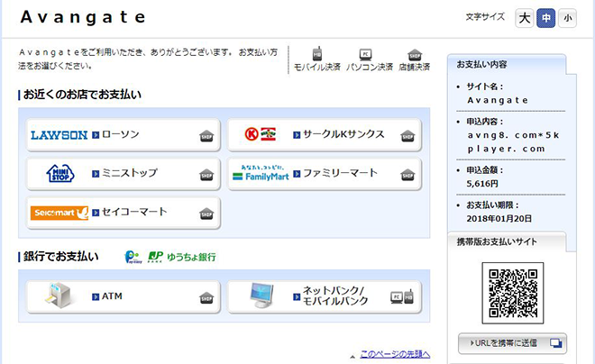
Task: Choose ファミリーマート payment option
Action: click(325, 174)
